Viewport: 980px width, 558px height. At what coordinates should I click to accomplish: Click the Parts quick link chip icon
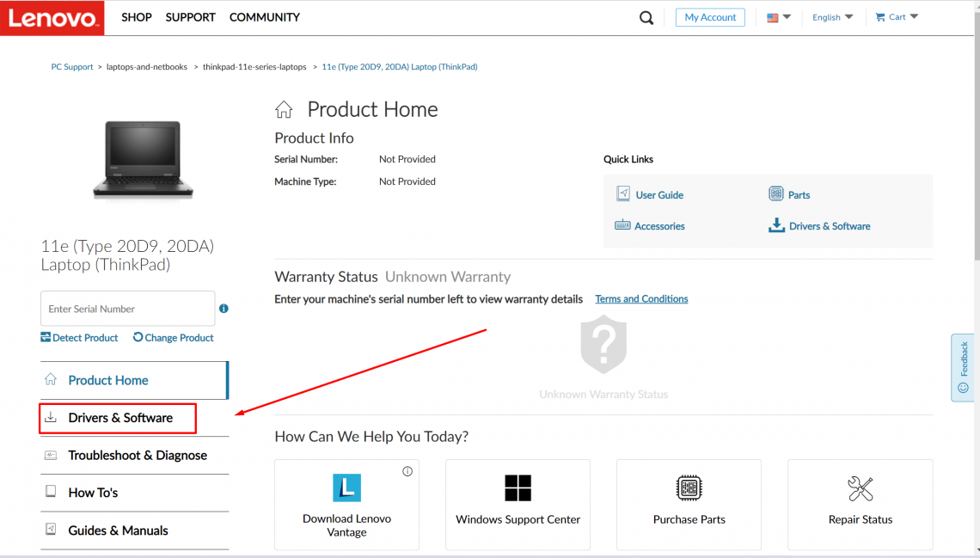[x=775, y=193]
